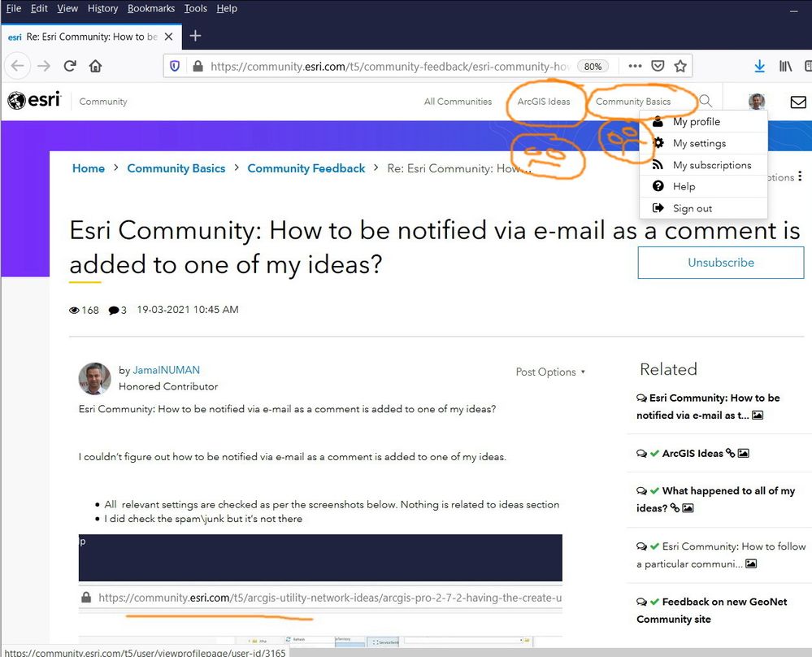Click the vertical Options dots icon
The width and height of the screenshot is (812, 657).
click(x=800, y=176)
